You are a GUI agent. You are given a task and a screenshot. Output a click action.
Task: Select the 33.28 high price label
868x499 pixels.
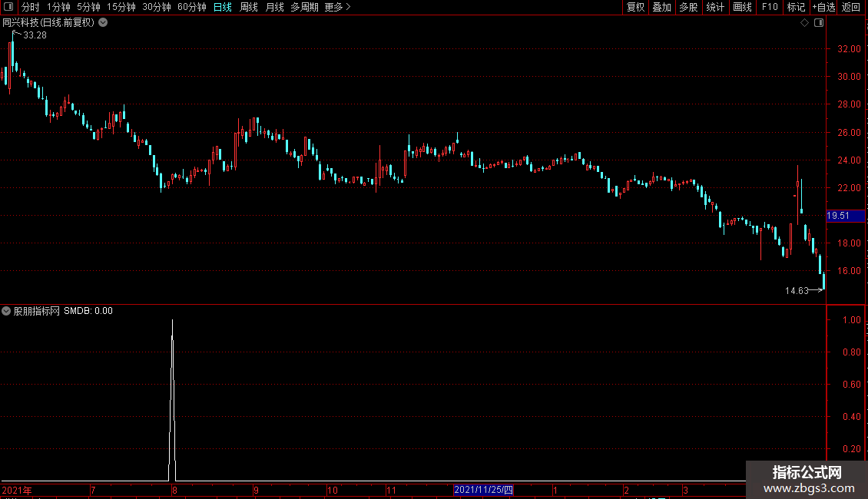click(x=35, y=35)
